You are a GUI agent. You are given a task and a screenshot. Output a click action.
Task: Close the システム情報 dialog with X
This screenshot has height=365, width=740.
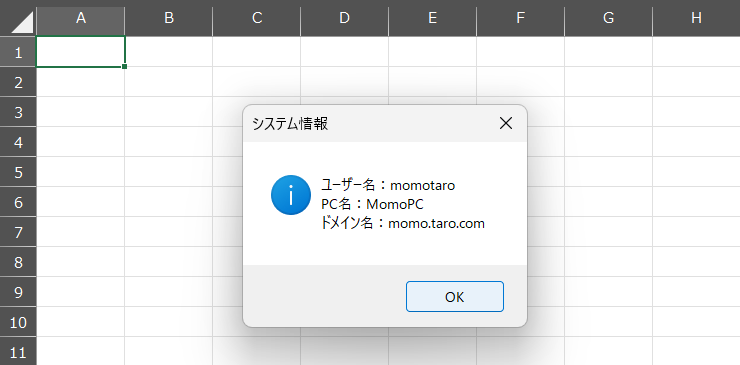point(505,124)
